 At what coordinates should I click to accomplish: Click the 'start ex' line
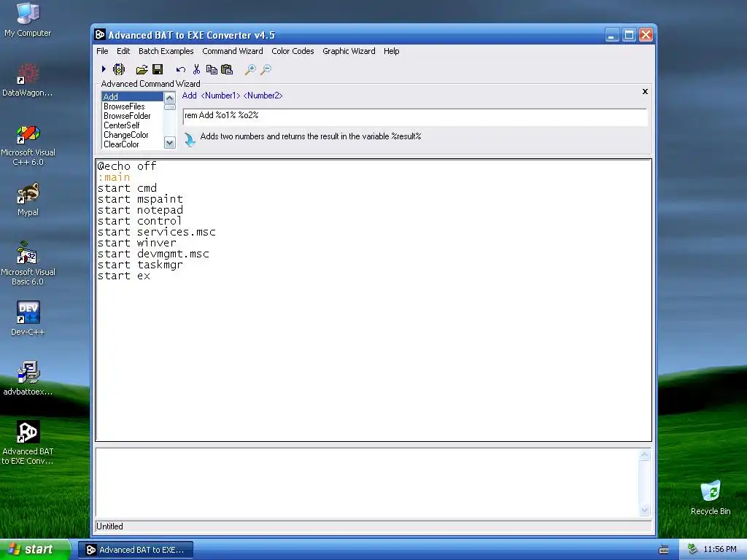(123, 276)
